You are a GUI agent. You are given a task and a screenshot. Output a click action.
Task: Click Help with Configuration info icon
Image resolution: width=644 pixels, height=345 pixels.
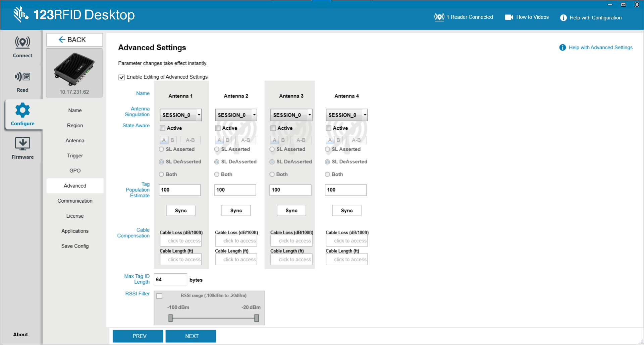pyautogui.click(x=563, y=18)
